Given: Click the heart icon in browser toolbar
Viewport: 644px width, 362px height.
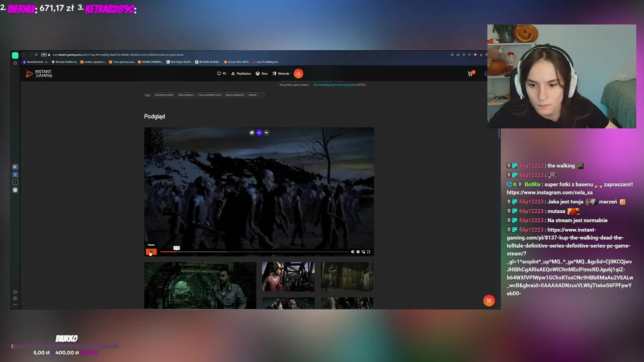Looking at the screenshot, I should click(475, 55).
